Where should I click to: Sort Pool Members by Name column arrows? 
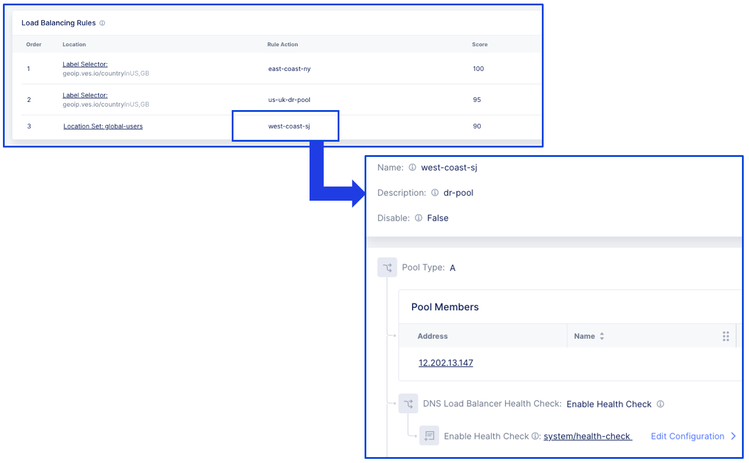[x=602, y=336]
